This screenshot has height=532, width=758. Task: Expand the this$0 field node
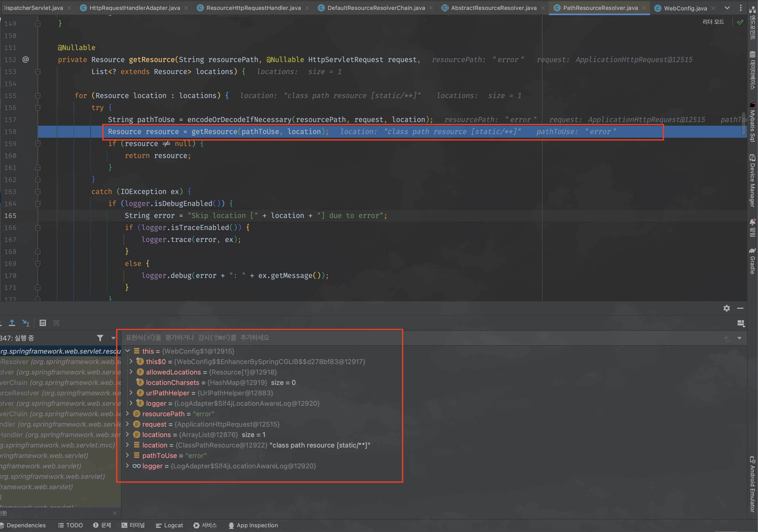[131, 361]
